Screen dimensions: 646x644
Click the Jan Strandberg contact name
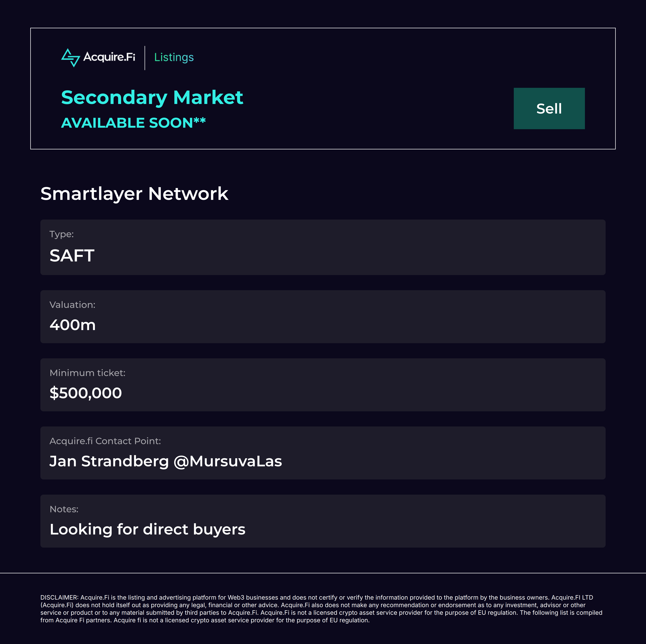tap(109, 461)
